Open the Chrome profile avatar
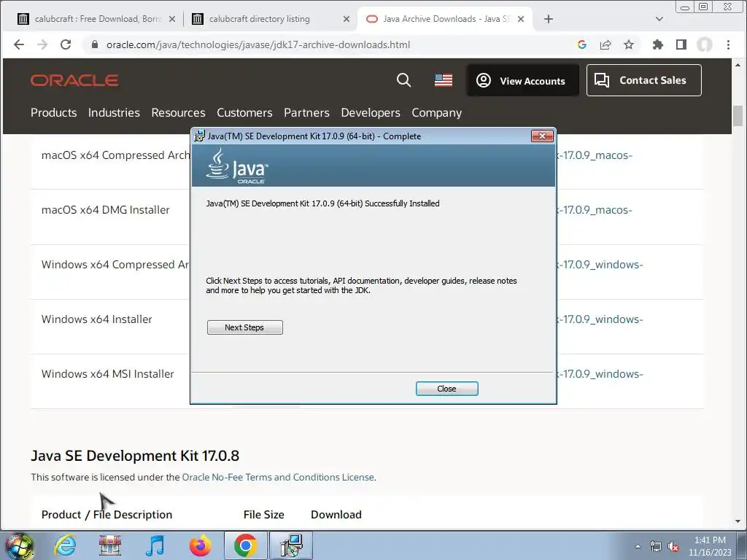Screen dimensions: 747x560 pos(705,44)
